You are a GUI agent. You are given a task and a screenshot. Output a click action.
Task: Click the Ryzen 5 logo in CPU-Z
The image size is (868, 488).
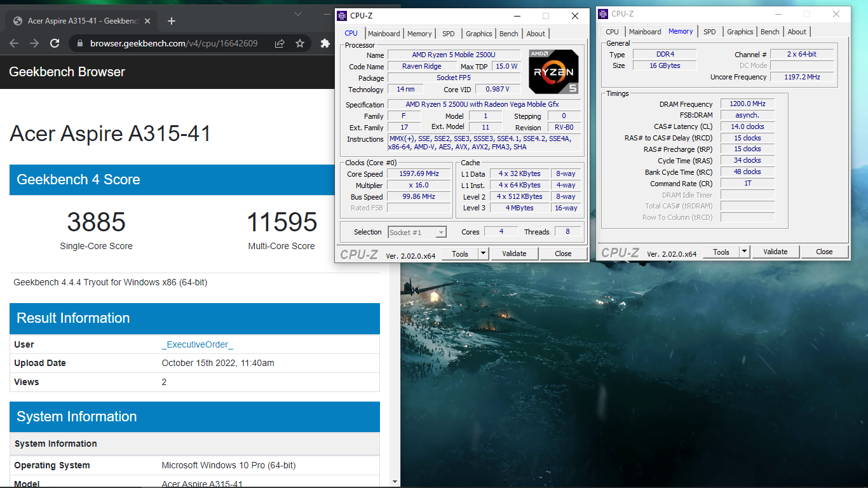553,71
